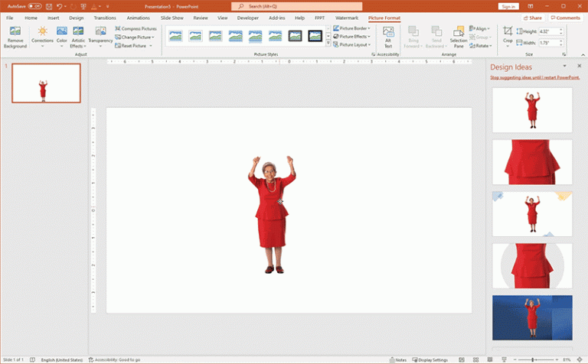This screenshot has height=364, width=588.
Task: Switch to the Animations tab
Action: click(x=138, y=18)
